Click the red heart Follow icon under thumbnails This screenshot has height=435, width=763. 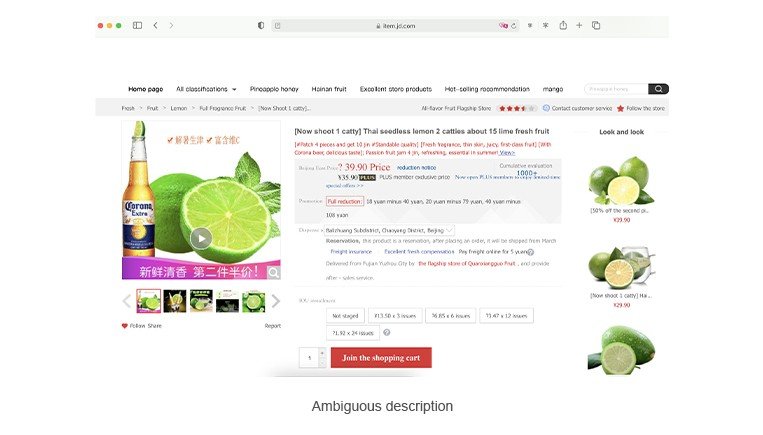pyautogui.click(x=125, y=326)
